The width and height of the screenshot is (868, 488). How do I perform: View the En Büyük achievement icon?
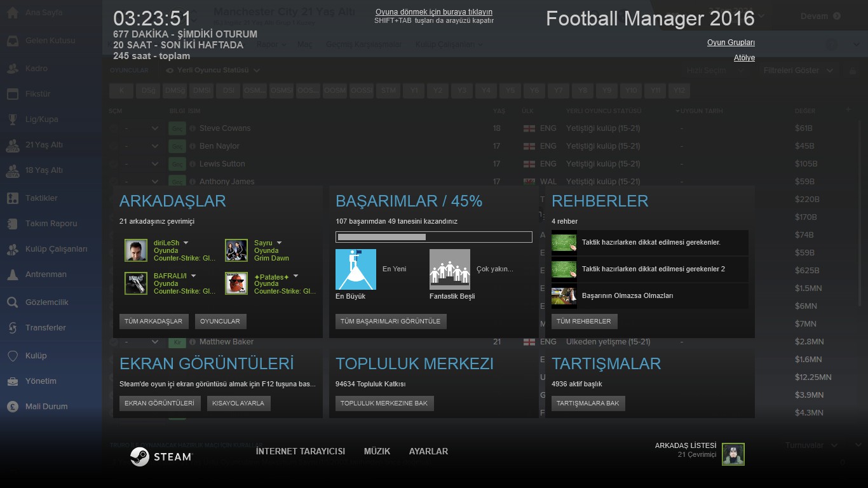[x=356, y=269]
